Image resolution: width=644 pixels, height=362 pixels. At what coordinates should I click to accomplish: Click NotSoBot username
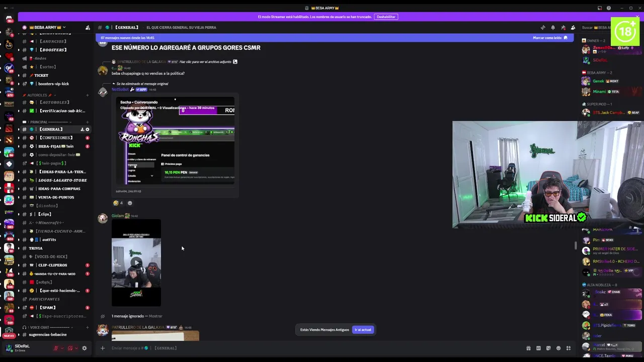[x=120, y=89]
